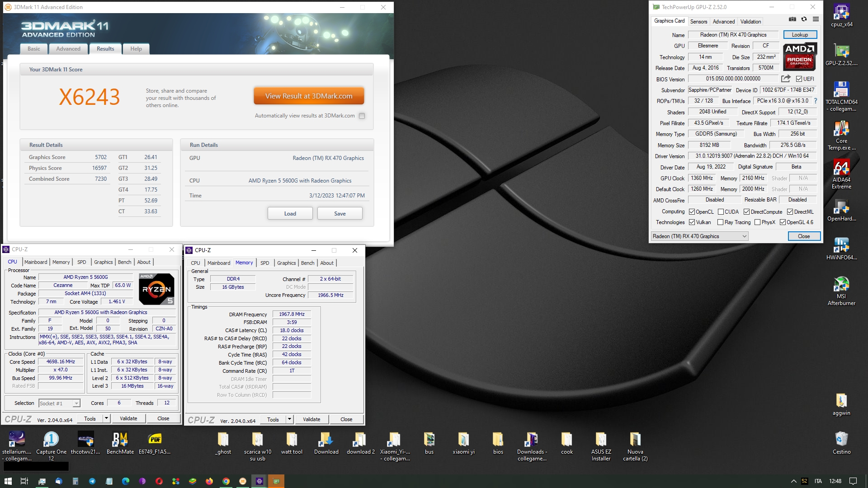Toggle the DirectCompute checkbox
Image resolution: width=868 pixels, height=488 pixels.
pyautogui.click(x=747, y=211)
